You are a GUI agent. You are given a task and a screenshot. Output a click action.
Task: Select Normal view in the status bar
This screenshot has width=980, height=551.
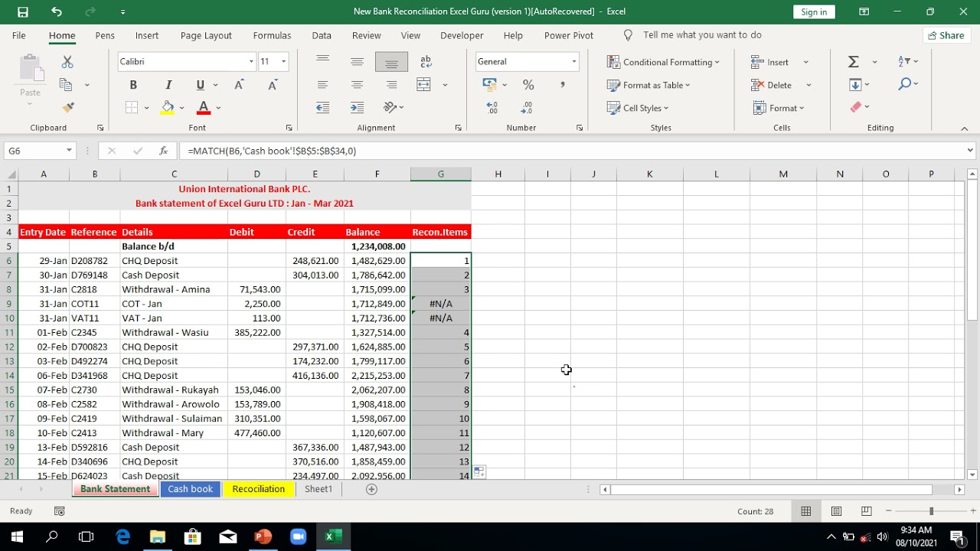(x=806, y=511)
